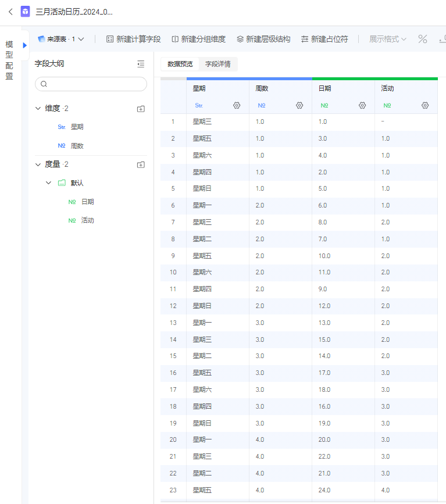Open settings gear for 周数 column
The height and width of the screenshot is (504, 446).
(299, 105)
